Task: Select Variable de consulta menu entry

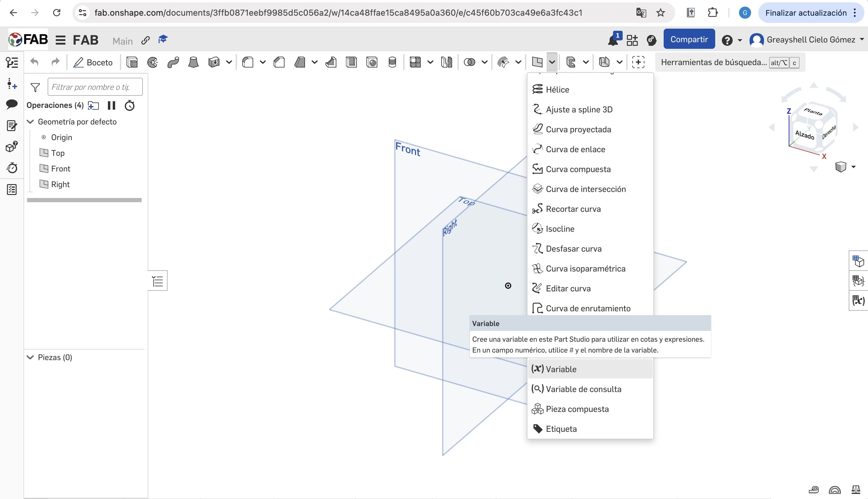Action: (583, 389)
